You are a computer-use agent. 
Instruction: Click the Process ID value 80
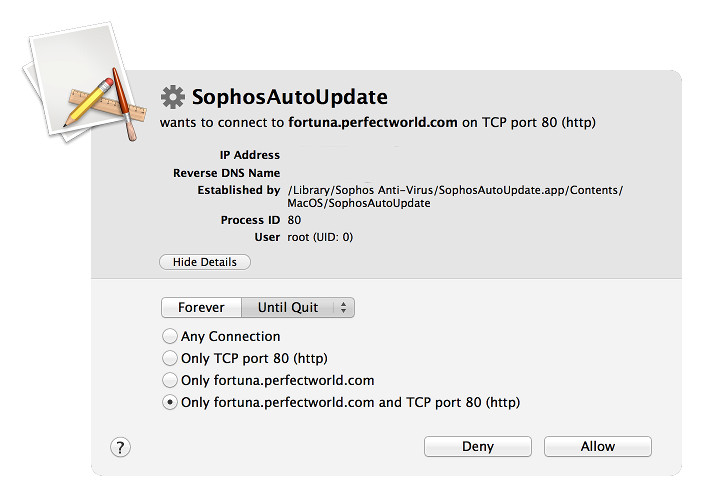[x=294, y=220]
